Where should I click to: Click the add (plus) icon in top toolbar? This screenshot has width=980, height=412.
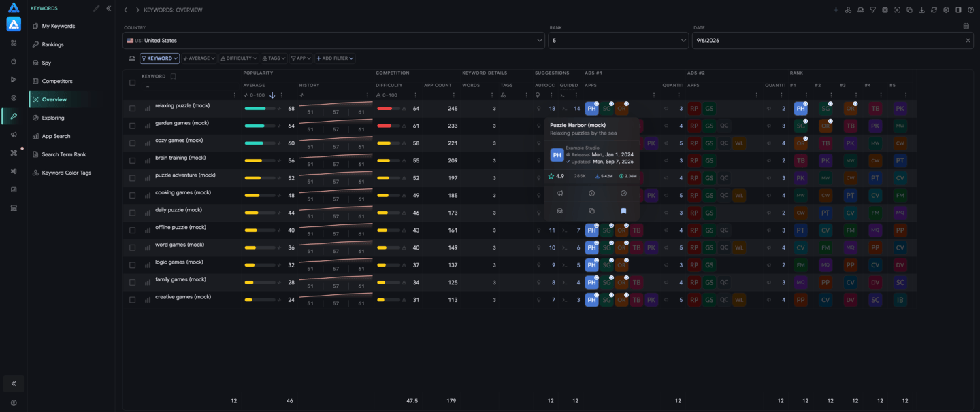pyautogui.click(x=836, y=10)
